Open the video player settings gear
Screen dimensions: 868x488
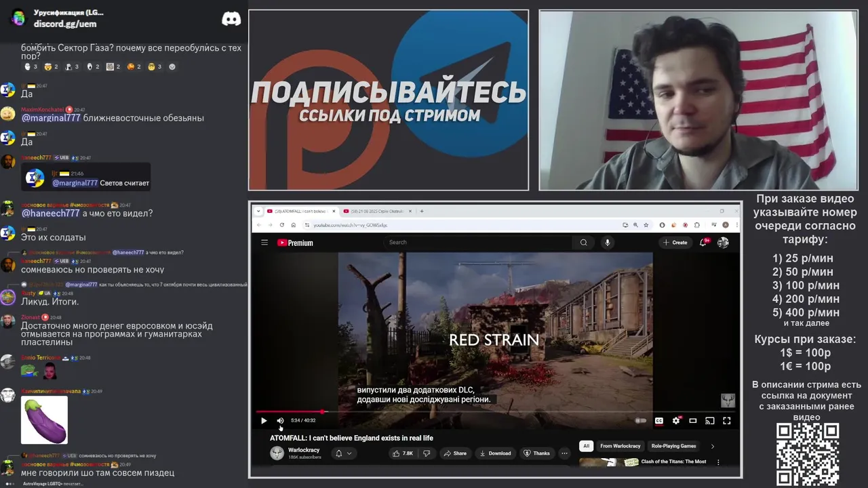coord(676,421)
